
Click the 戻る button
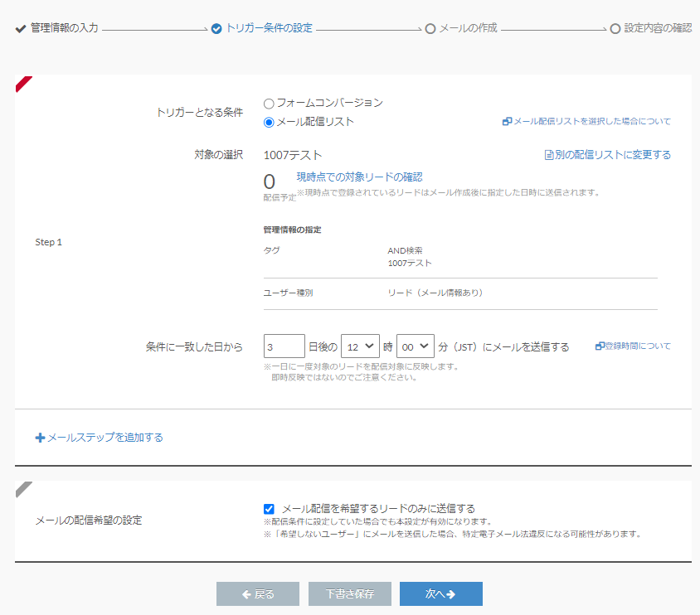pyautogui.click(x=257, y=594)
